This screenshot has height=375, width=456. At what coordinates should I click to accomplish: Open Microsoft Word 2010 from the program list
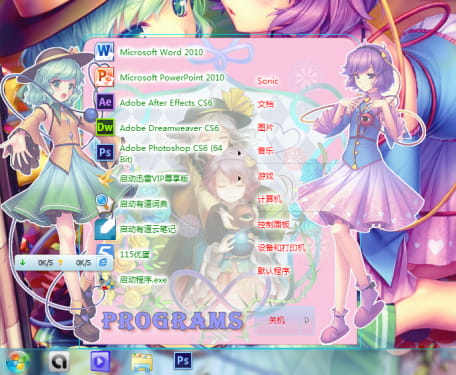pos(150,52)
